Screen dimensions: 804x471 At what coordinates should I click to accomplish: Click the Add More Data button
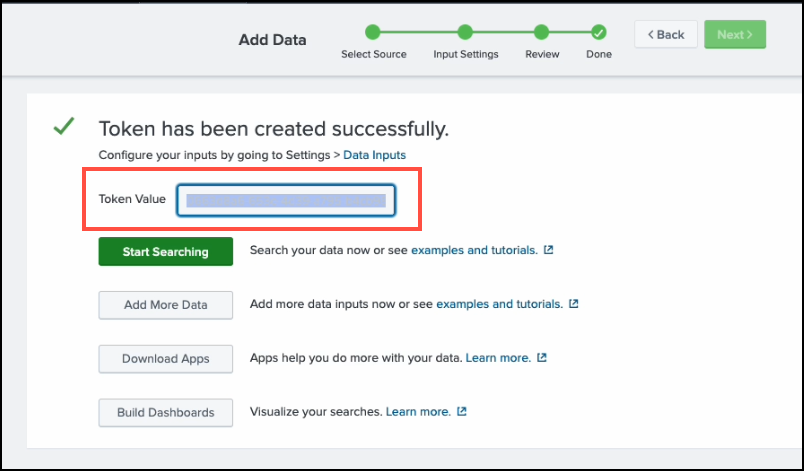[x=165, y=305]
